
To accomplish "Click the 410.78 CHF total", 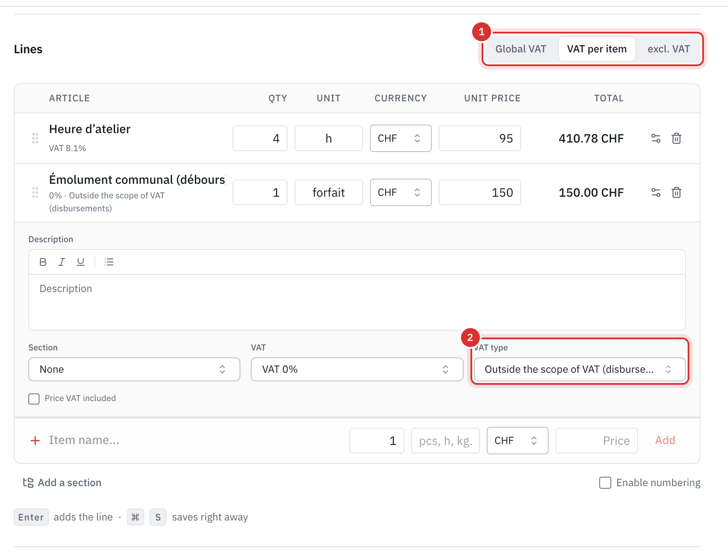I will (591, 138).
